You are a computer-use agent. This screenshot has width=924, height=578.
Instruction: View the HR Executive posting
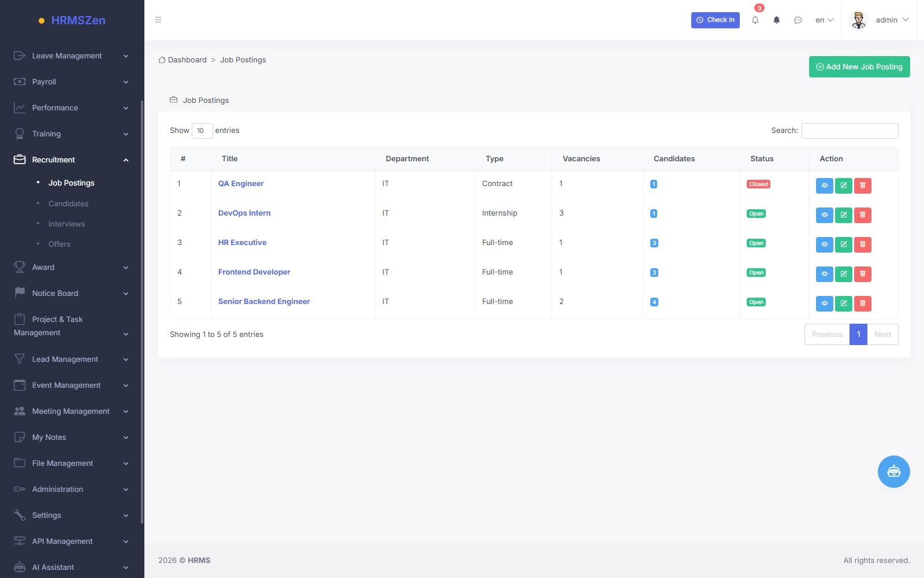click(x=825, y=244)
